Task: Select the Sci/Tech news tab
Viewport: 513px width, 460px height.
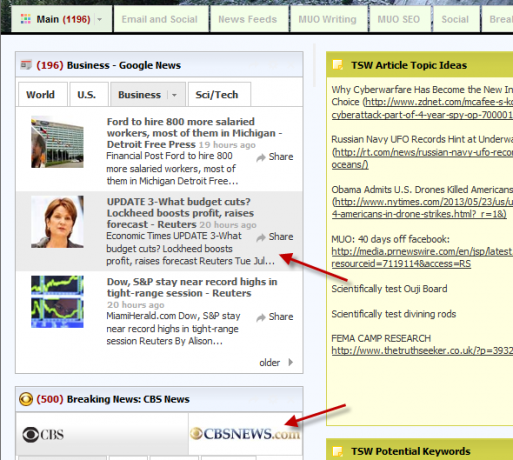Action: 219,95
